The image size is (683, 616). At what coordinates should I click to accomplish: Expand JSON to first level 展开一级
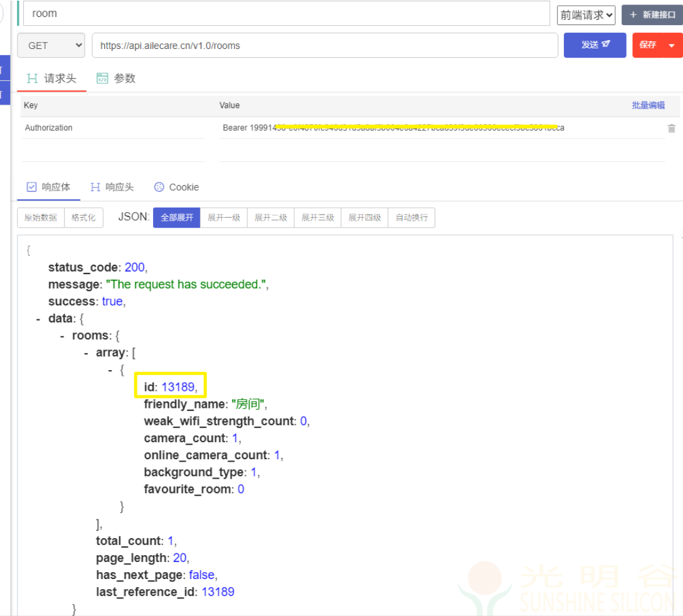click(224, 218)
